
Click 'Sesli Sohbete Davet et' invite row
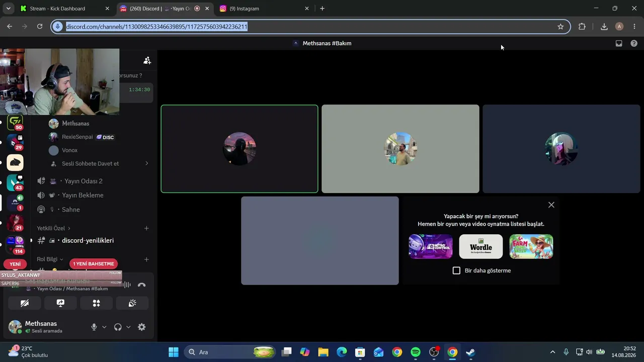click(x=100, y=163)
